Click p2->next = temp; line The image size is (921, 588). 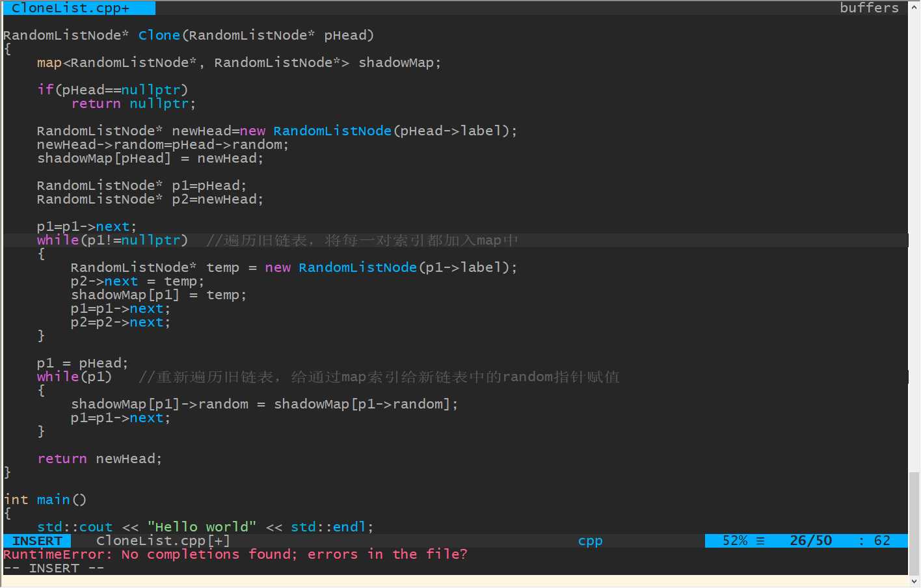pos(137,281)
